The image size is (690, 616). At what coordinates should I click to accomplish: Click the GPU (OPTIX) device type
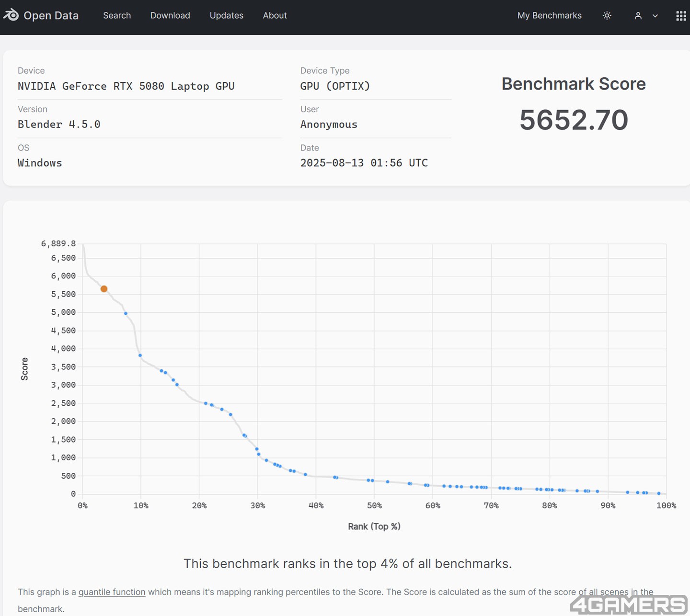coord(335,86)
